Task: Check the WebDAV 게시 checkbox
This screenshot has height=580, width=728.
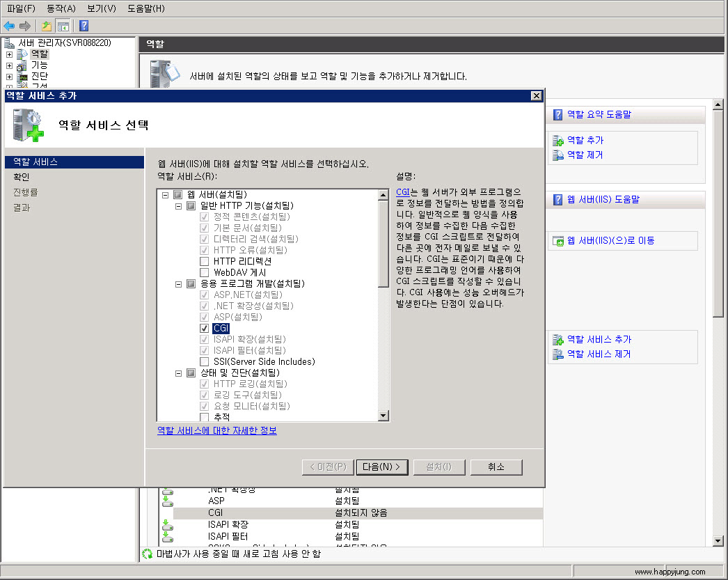Action: 204,272
